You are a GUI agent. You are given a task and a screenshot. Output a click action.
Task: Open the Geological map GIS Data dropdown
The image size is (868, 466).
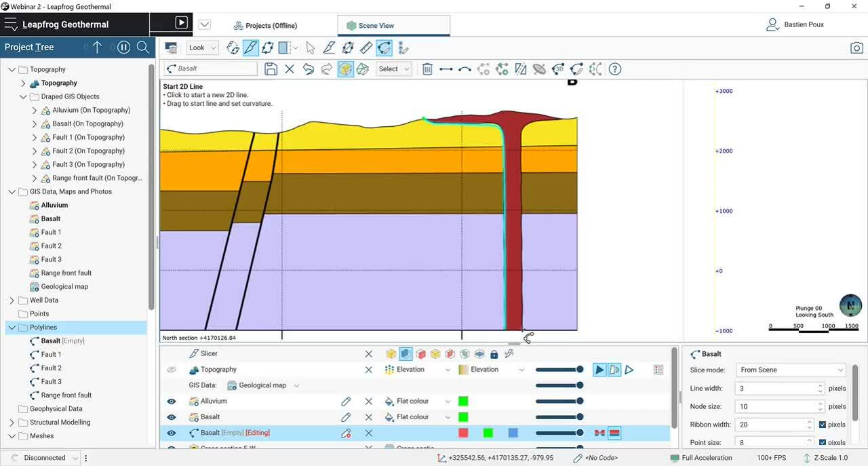[263, 385]
